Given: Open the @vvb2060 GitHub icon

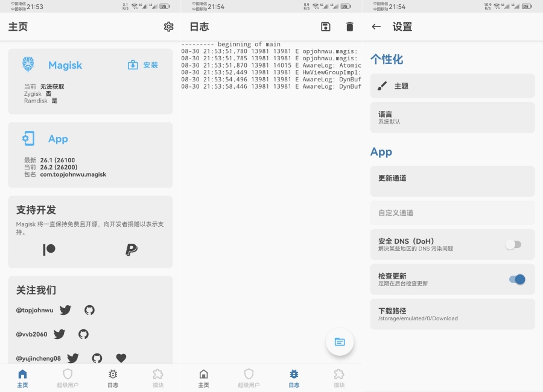Looking at the screenshot, I should click(x=83, y=334).
